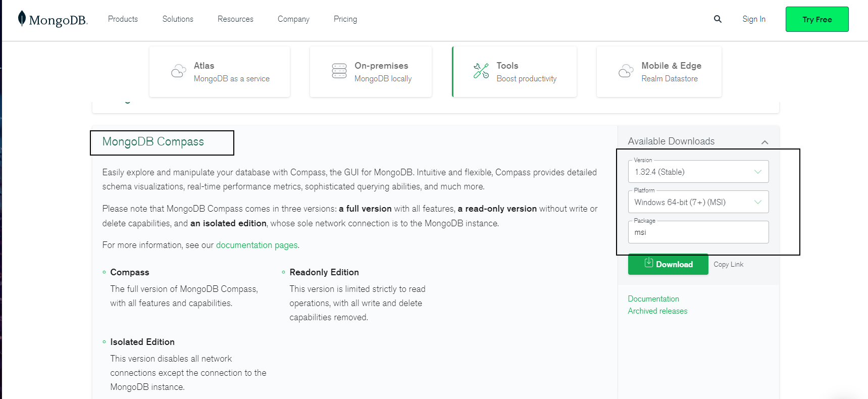Click the Atlas cloud icon

click(x=178, y=71)
